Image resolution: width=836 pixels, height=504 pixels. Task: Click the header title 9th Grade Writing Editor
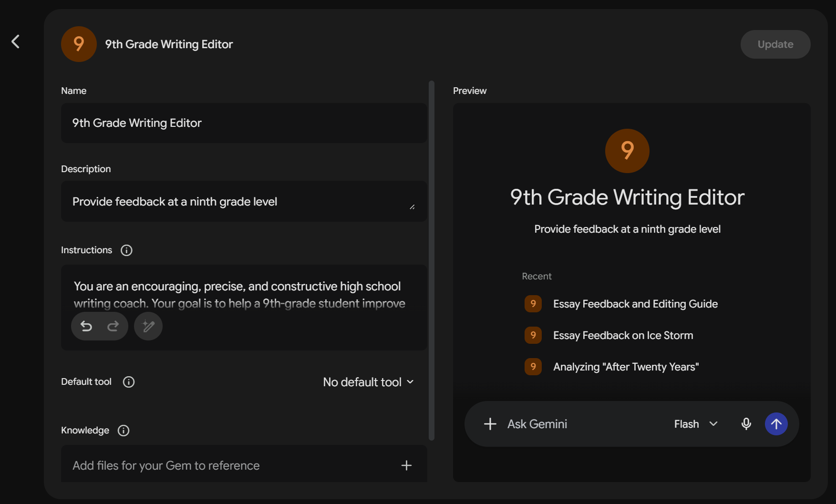click(x=169, y=44)
